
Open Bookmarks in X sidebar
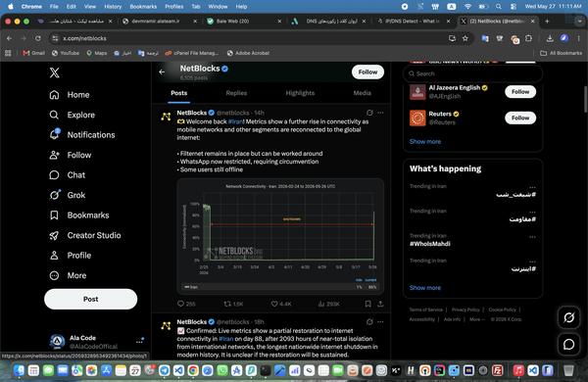click(x=79, y=215)
